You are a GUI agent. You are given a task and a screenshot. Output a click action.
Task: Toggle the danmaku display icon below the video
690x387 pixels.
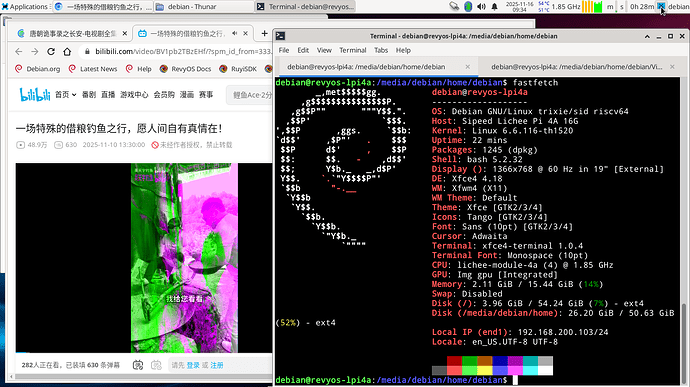click(x=138, y=365)
